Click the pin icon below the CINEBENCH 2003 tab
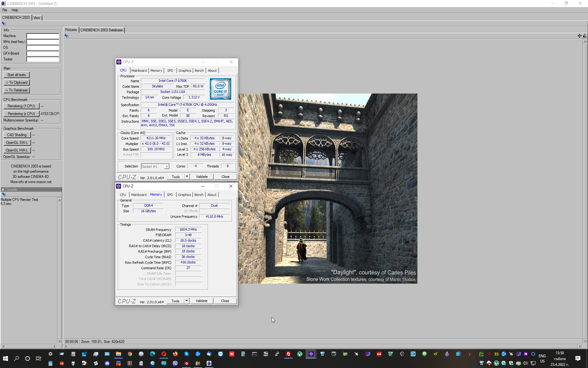The height and width of the screenshot is (368, 588). pyautogui.click(x=4, y=24)
